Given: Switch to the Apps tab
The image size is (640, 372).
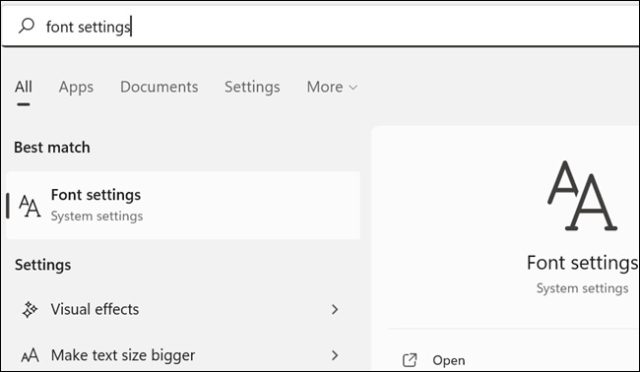Looking at the screenshot, I should [76, 87].
